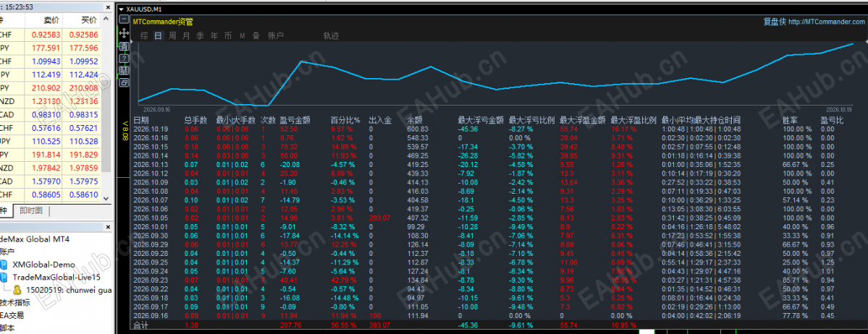Click the account user icon for 15020519
The image size is (868, 334).
click(x=17, y=290)
